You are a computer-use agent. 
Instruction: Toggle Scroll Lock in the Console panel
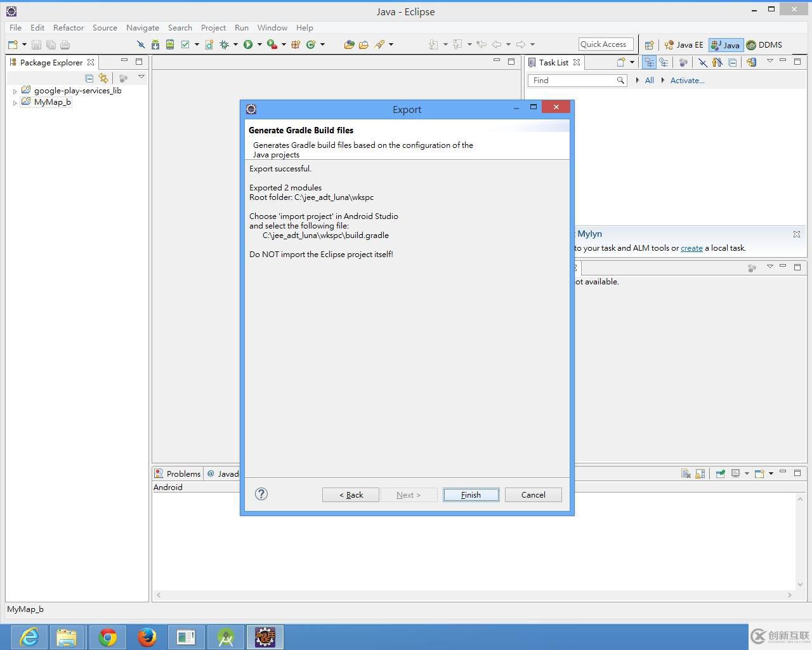pyautogui.click(x=700, y=474)
